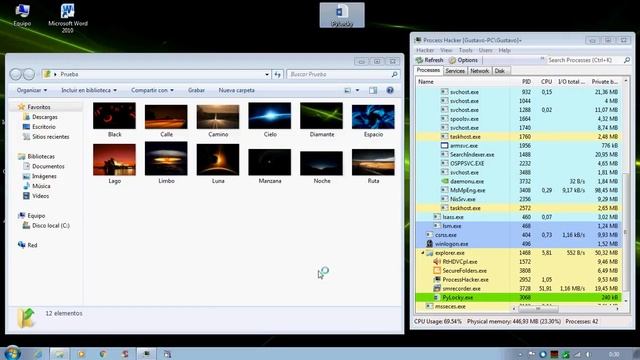This screenshot has width=640, height=360.
Task: Open the Users menu
Action: pos(485,50)
